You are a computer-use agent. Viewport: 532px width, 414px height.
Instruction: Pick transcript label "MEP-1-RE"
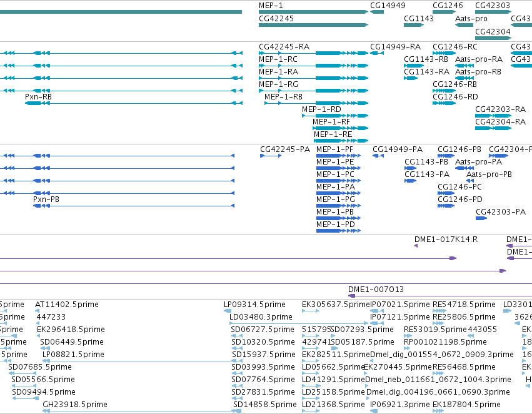point(333,134)
